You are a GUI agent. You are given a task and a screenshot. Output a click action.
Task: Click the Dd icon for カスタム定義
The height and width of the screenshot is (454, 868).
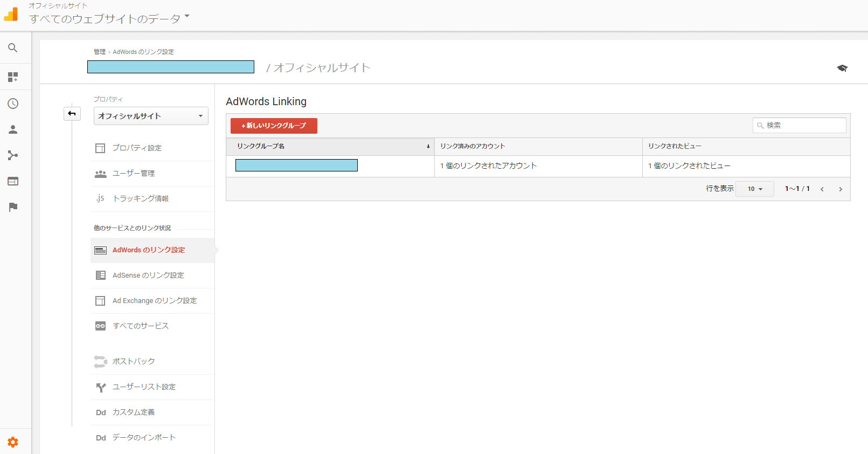pos(101,412)
